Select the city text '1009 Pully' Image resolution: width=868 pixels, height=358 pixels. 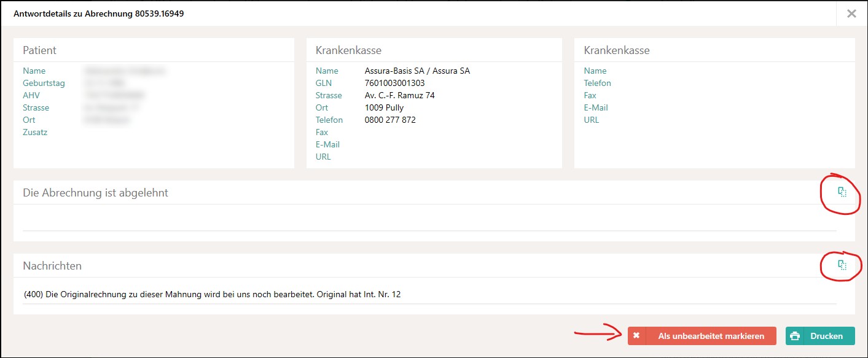[384, 107]
